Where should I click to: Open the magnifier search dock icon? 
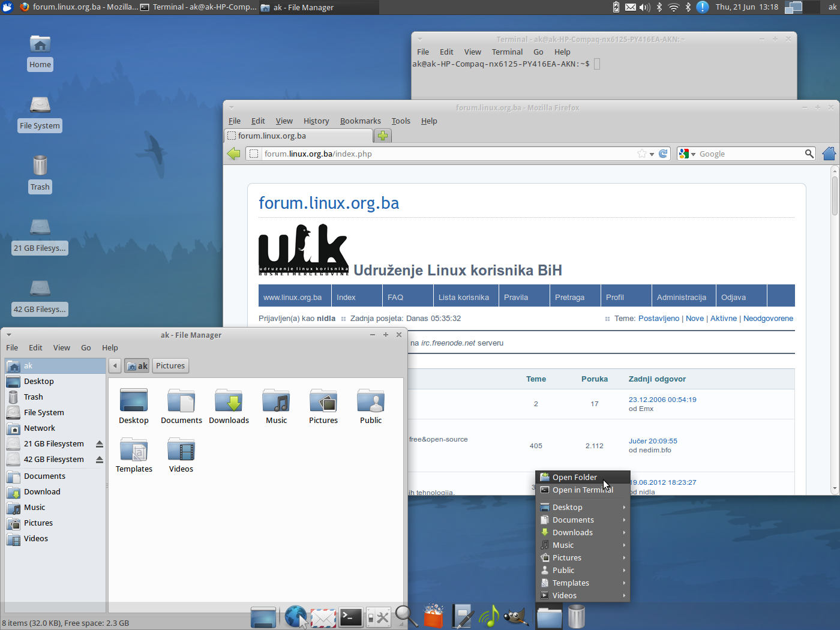(406, 616)
